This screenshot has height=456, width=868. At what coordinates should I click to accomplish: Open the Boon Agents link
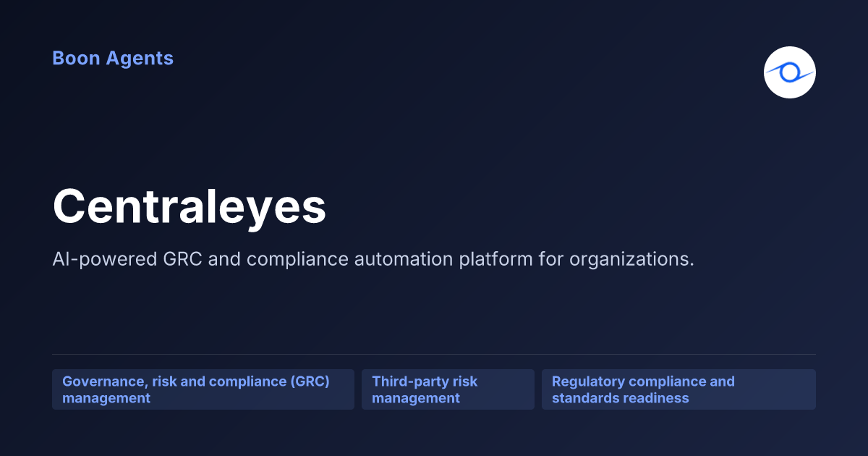pos(113,59)
